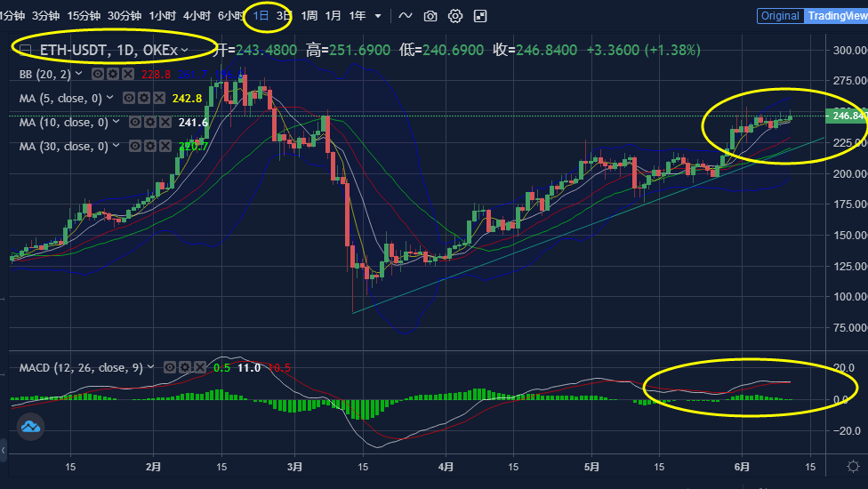
Task: Select the 15分钟 timeframe
Action: (x=84, y=15)
